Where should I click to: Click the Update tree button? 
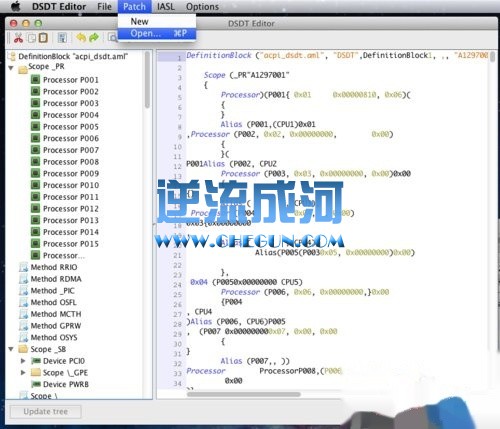pyautogui.click(x=46, y=412)
